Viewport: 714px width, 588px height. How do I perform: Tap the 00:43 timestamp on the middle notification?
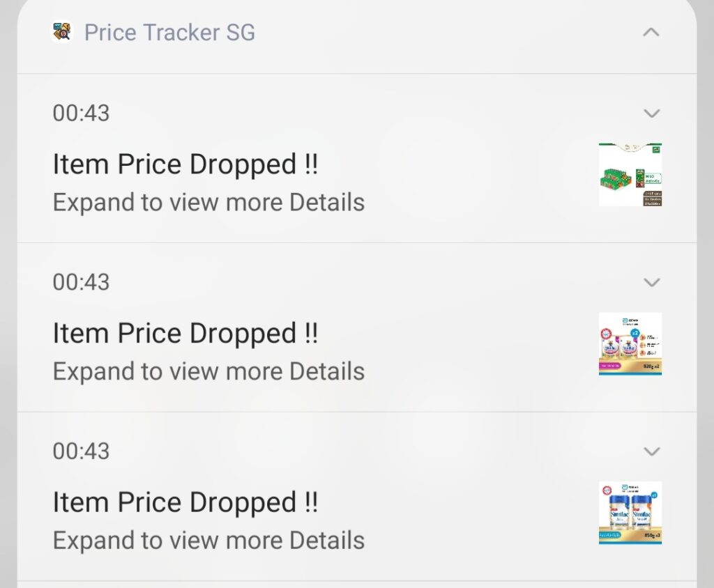pos(81,282)
